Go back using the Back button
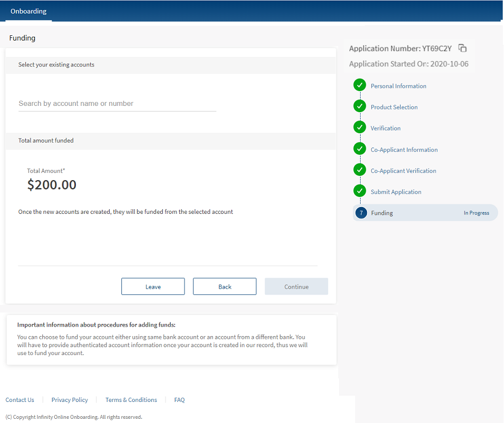The width and height of the screenshot is (504, 423). (x=225, y=287)
